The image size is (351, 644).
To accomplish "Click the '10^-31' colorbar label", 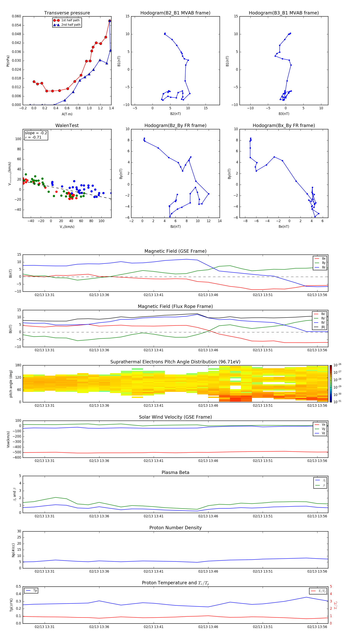I will click(337, 402).
